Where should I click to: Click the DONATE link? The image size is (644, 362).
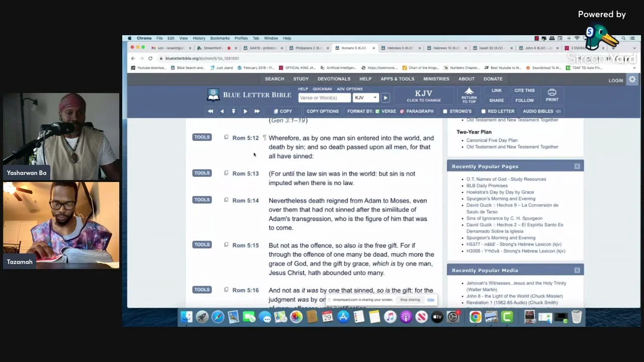click(493, 79)
